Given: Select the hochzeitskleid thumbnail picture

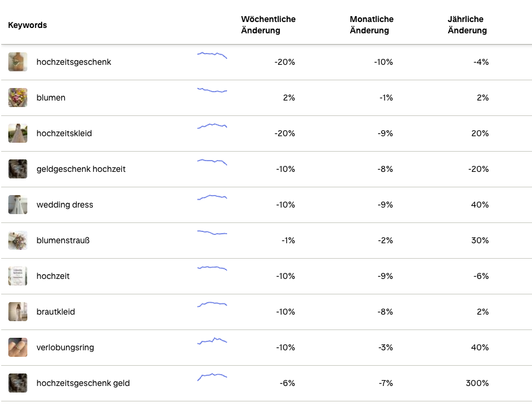Looking at the screenshot, I should coord(18,133).
